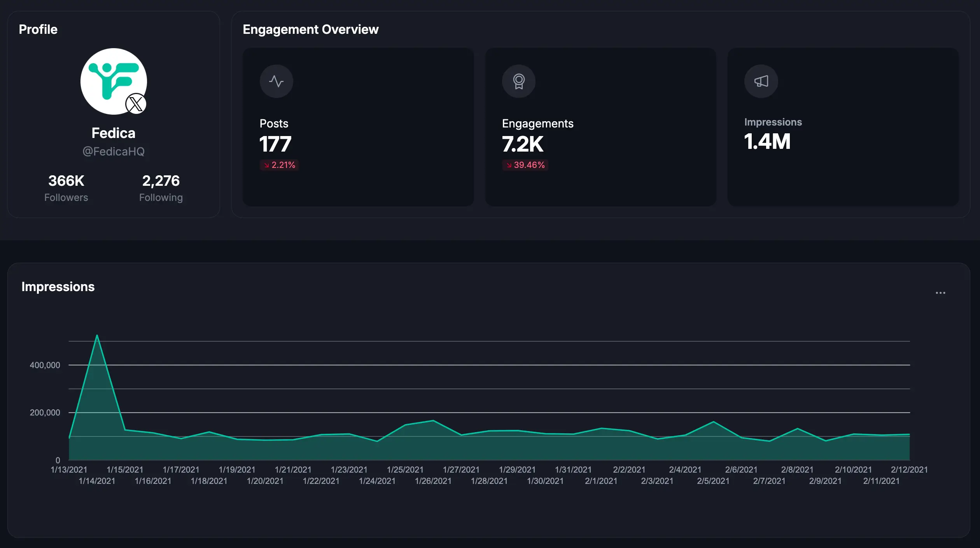Open the Impressions chart three-dot menu
The width and height of the screenshot is (980, 548).
tap(940, 293)
